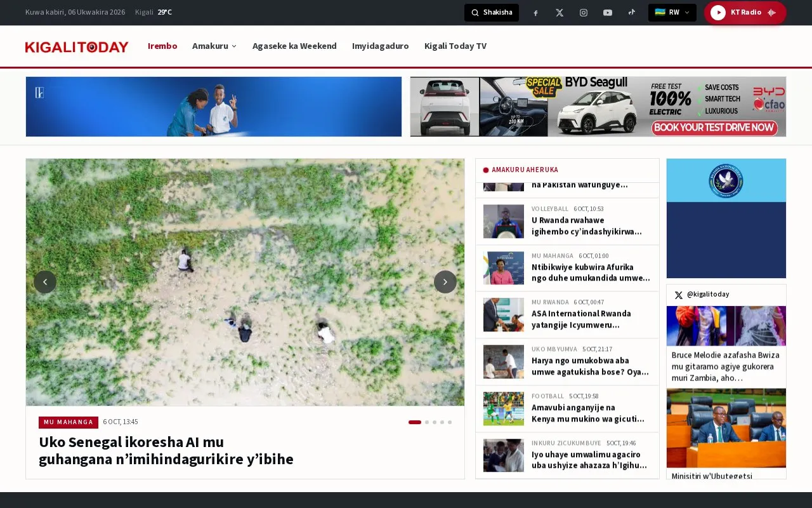This screenshot has height=508, width=812.
Task: Play KT Radio with the play icon
Action: pyautogui.click(x=718, y=13)
